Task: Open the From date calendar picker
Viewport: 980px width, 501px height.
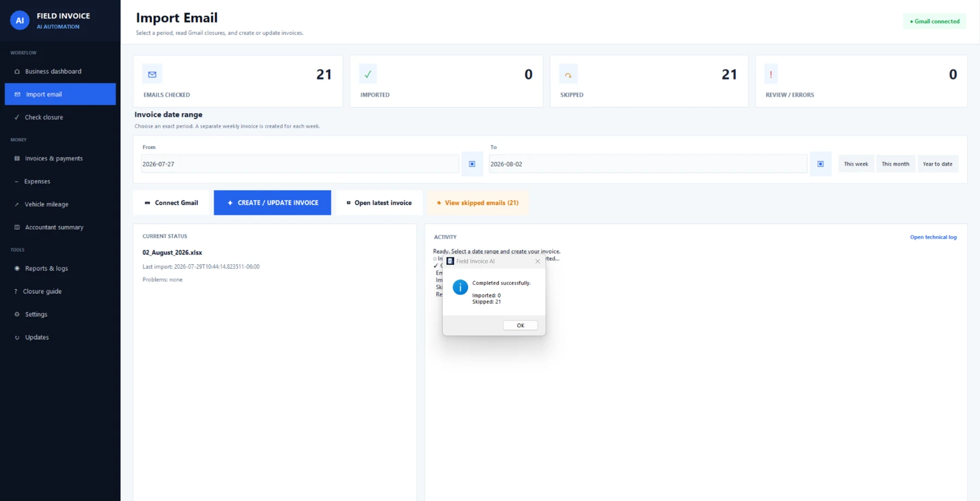Action: click(472, 164)
